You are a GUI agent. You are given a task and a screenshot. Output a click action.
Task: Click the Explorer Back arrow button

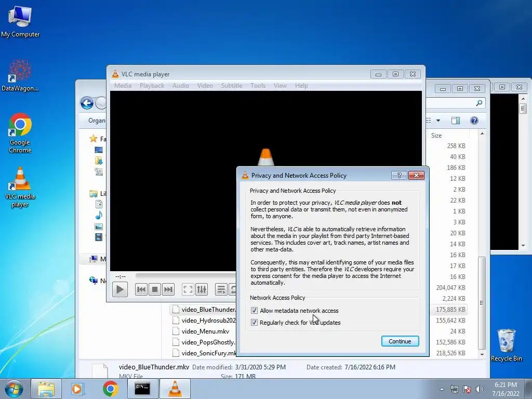[x=87, y=103]
